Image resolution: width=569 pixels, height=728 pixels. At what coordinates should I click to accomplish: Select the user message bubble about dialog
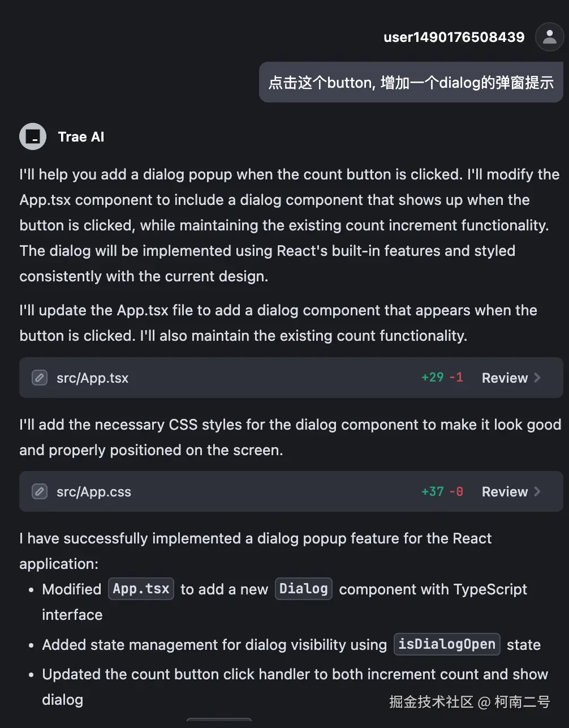pos(411,83)
